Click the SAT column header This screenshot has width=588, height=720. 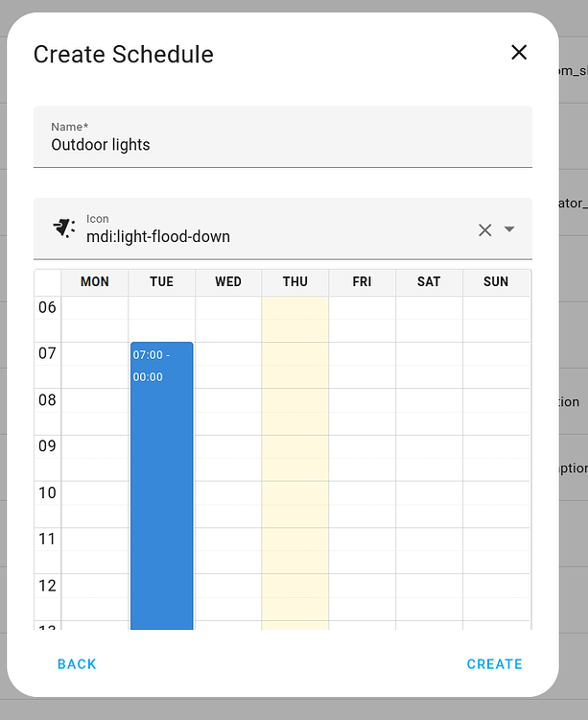(429, 282)
